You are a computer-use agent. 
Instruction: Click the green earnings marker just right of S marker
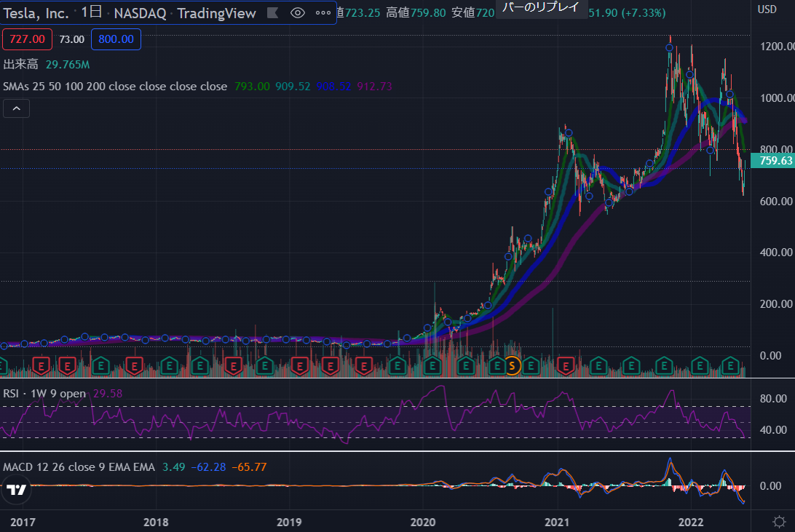pyautogui.click(x=531, y=365)
